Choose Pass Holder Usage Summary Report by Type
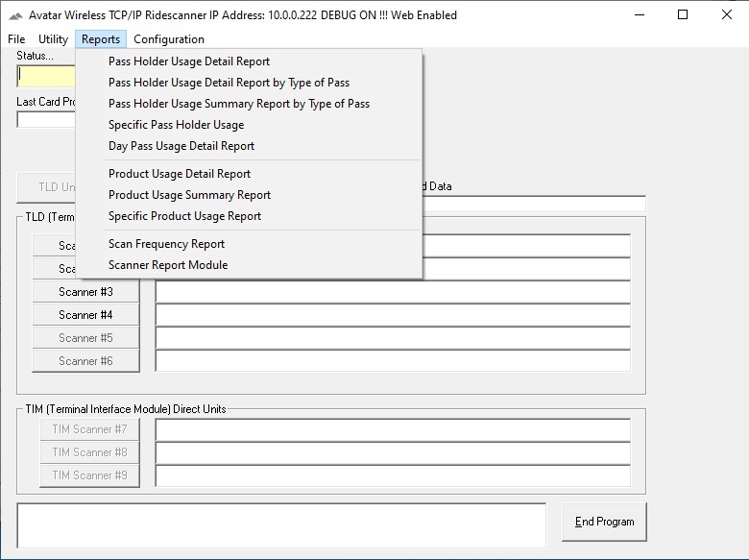Screen dimensions: 749x560 coord(238,104)
